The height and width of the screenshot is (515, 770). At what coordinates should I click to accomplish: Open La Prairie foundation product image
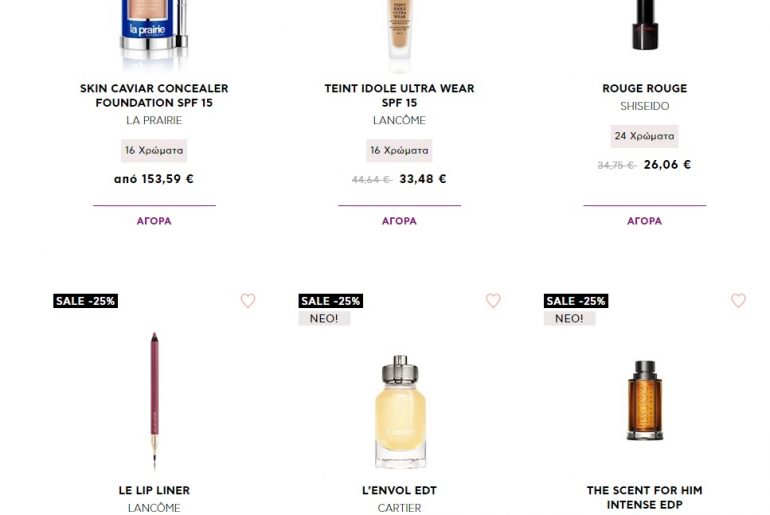154,30
